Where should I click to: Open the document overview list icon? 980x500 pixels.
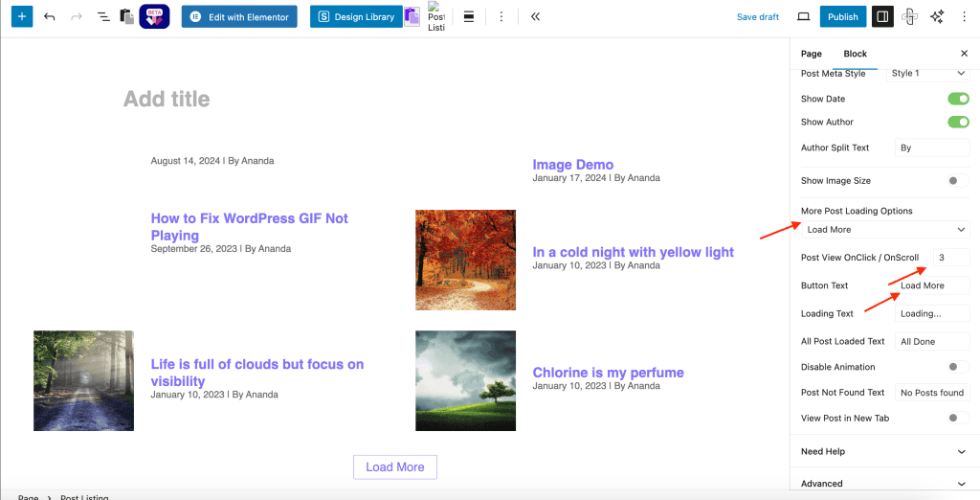pos(103,17)
